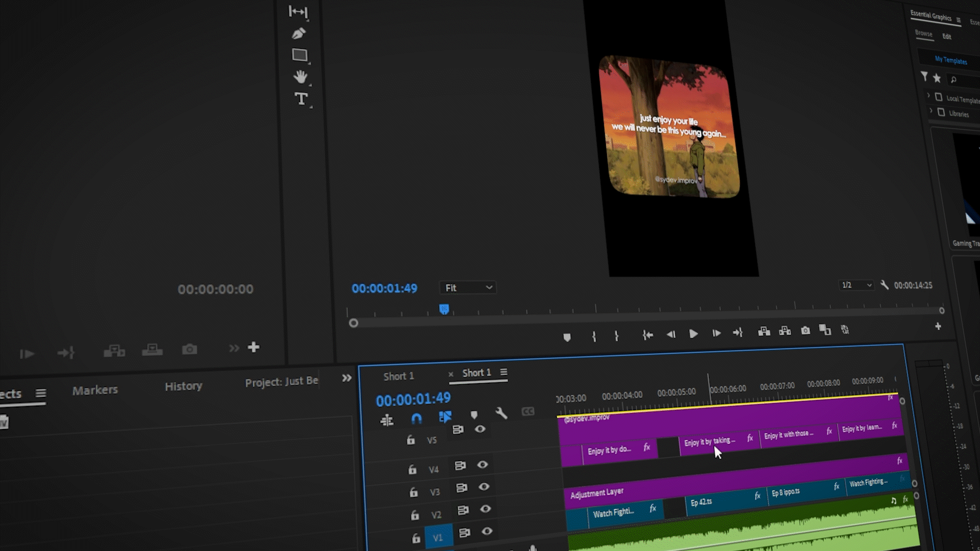Expand the Local Templates folder
This screenshot has width=980, height=551.
(928, 96)
